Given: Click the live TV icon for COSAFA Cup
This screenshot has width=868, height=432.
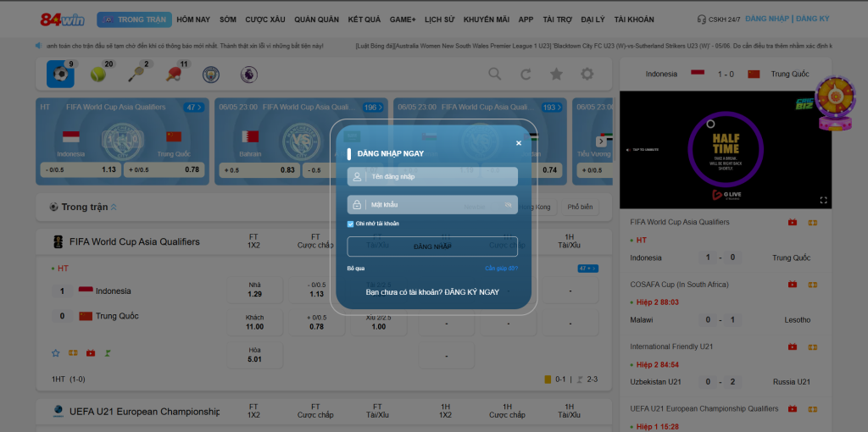Looking at the screenshot, I should [793, 285].
